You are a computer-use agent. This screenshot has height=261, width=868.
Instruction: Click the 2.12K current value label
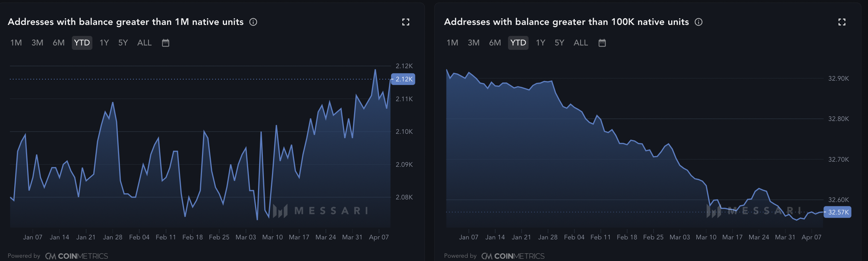click(x=404, y=79)
